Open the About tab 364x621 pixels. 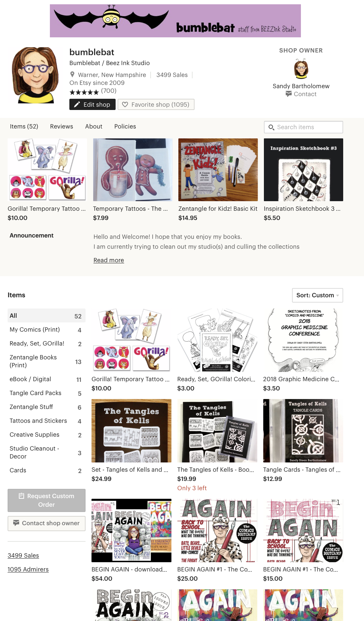coord(94,127)
